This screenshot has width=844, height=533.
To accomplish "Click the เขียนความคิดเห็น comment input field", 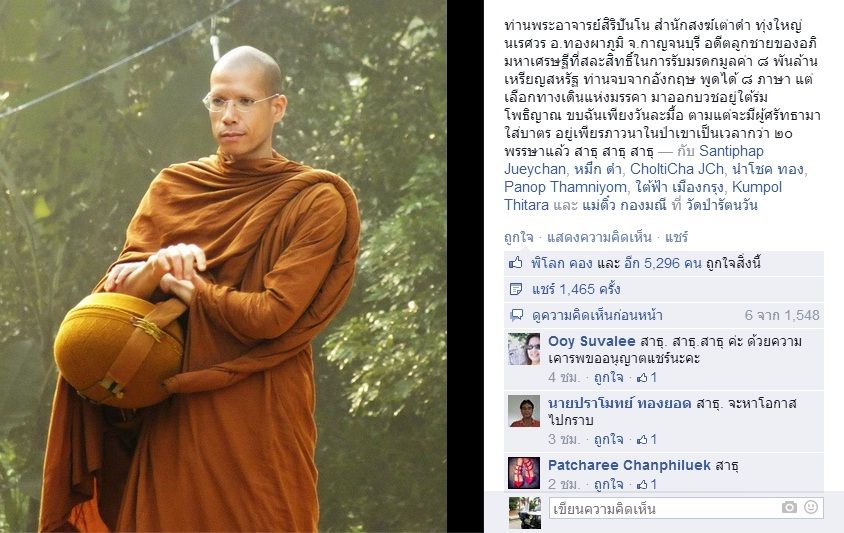I will pos(665,508).
